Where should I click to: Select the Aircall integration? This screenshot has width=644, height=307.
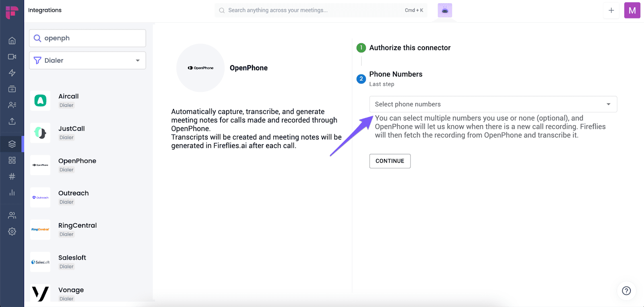88,101
